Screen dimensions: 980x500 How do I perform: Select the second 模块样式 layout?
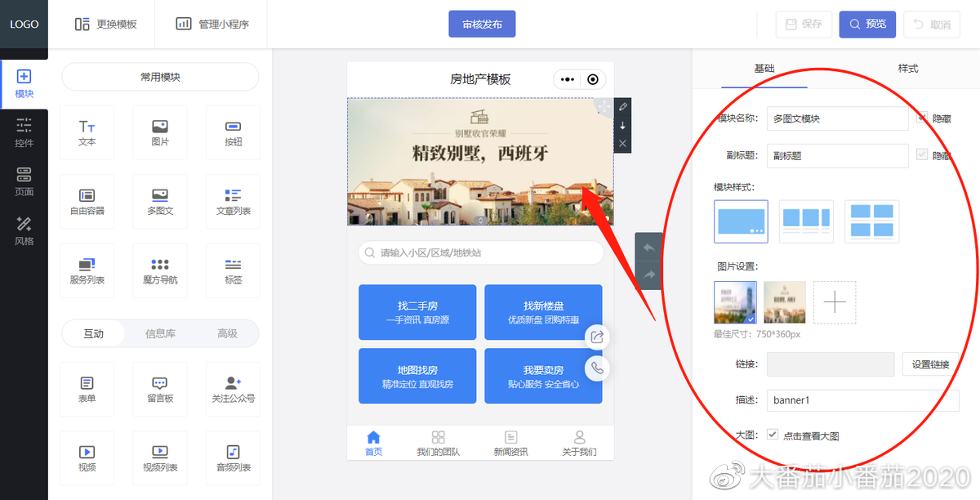tap(806, 221)
